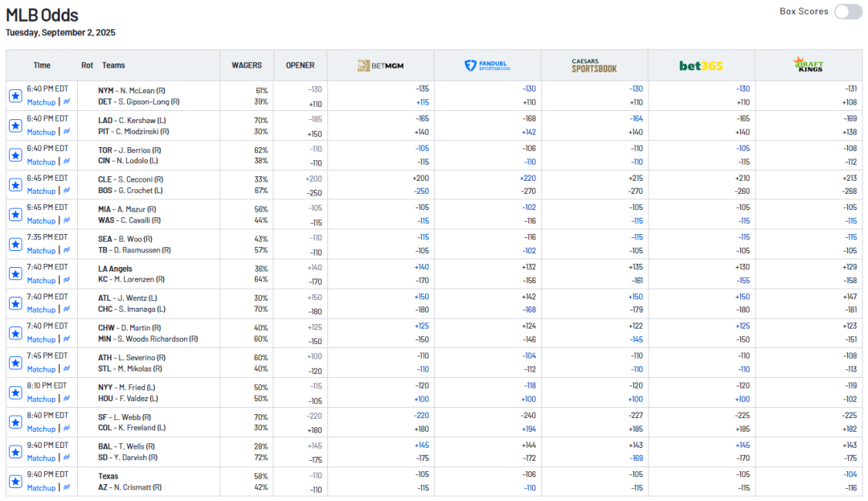Star the Texas vs AZ game

click(15, 482)
